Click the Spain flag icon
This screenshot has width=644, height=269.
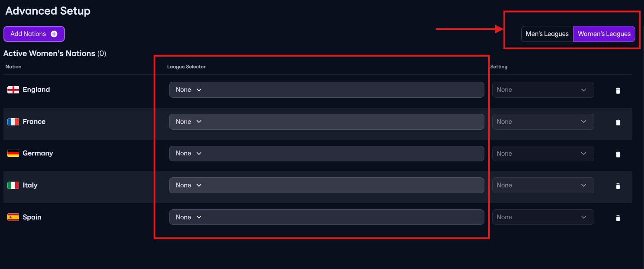13,217
